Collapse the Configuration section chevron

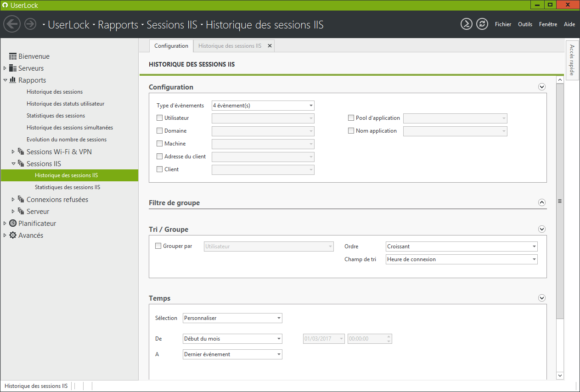click(541, 87)
